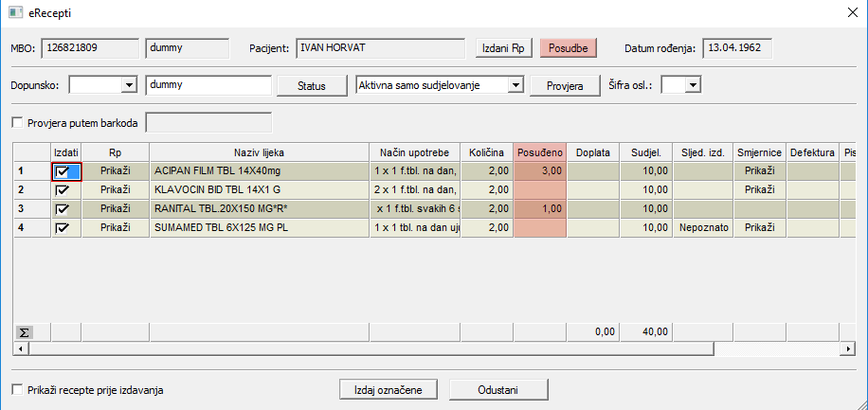Select ACIPAN FILM TBL 14X40mg cell
The width and height of the screenshot is (868, 410).
[259, 171]
